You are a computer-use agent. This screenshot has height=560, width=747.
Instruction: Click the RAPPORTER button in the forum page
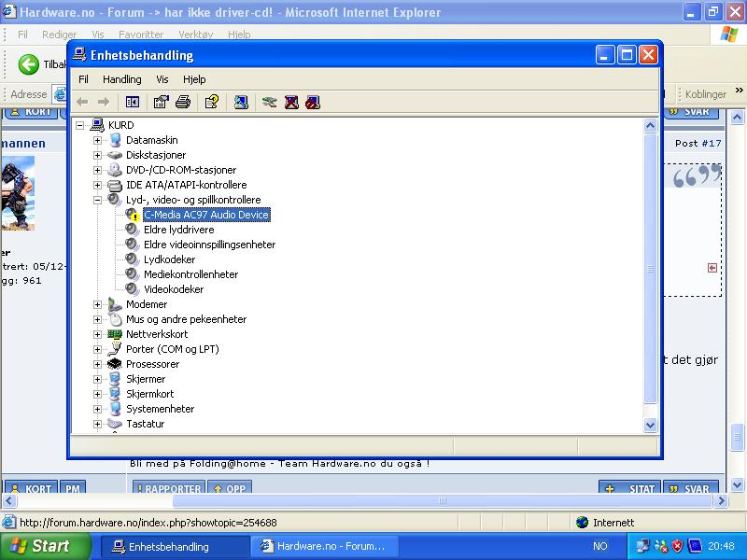point(169,488)
